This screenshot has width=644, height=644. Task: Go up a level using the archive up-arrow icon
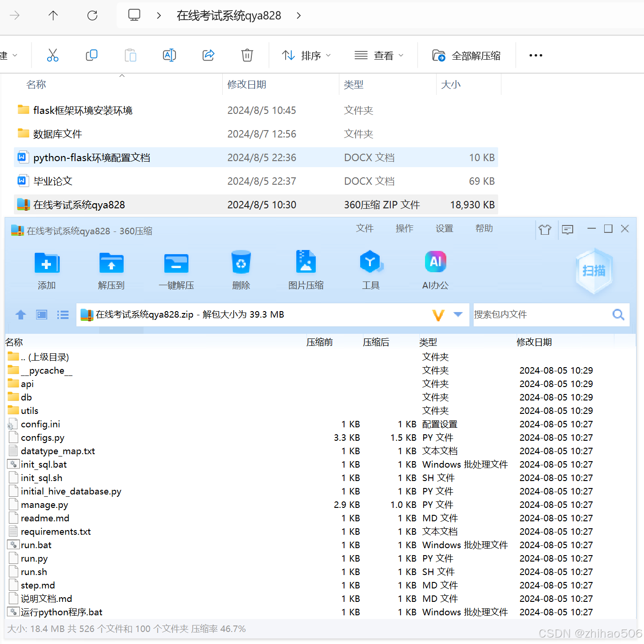click(x=20, y=315)
